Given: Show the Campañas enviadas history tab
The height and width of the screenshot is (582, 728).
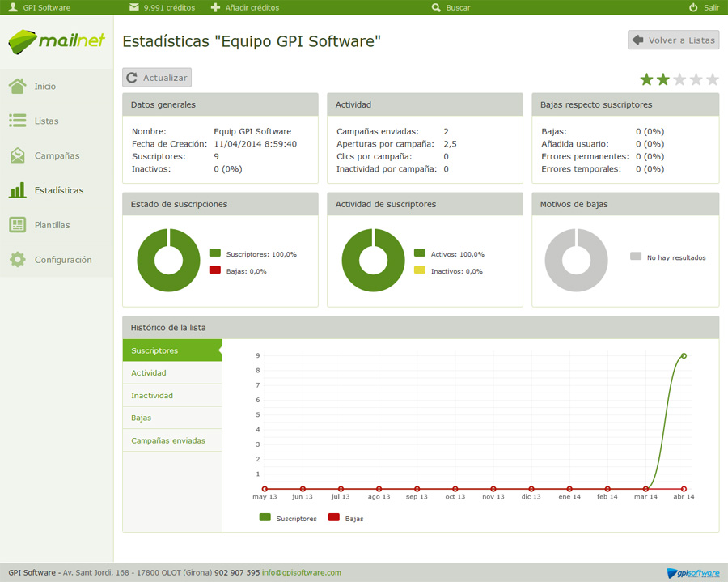Looking at the screenshot, I should click(172, 440).
